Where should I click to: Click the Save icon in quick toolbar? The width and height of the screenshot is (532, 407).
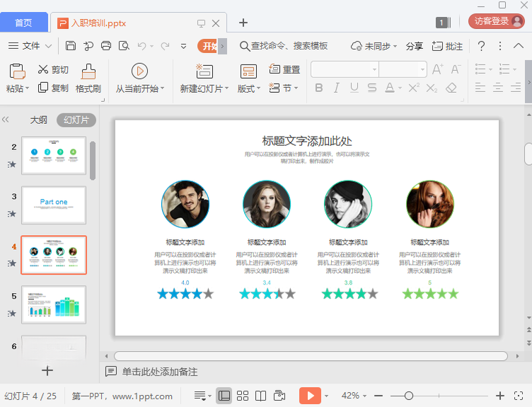[x=71, y=45]
